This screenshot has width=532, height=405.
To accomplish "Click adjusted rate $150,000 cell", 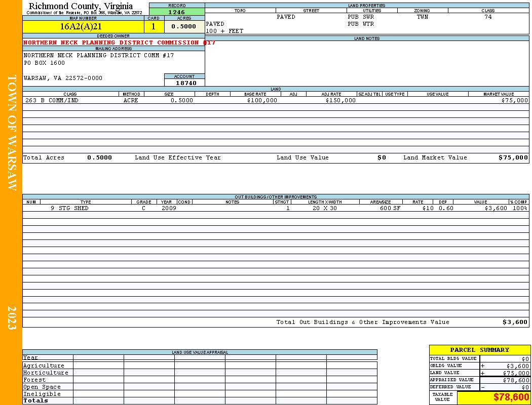I will tap(340, 100).
